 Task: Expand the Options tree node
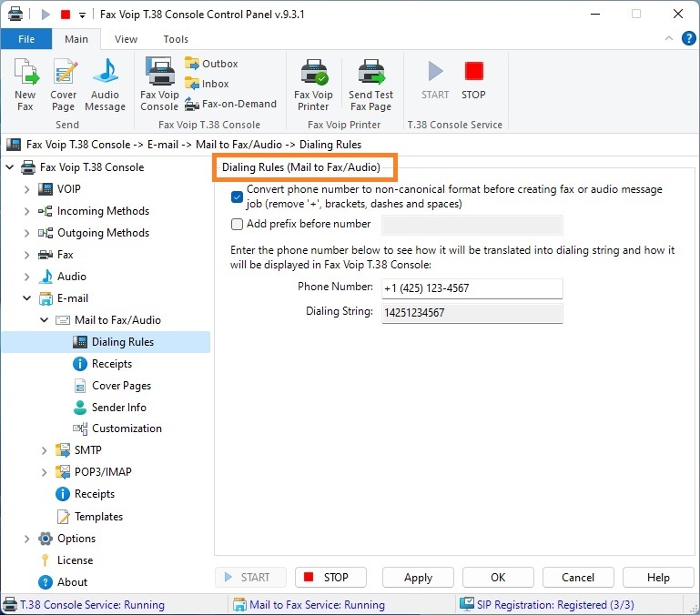(x=26, y=539)
